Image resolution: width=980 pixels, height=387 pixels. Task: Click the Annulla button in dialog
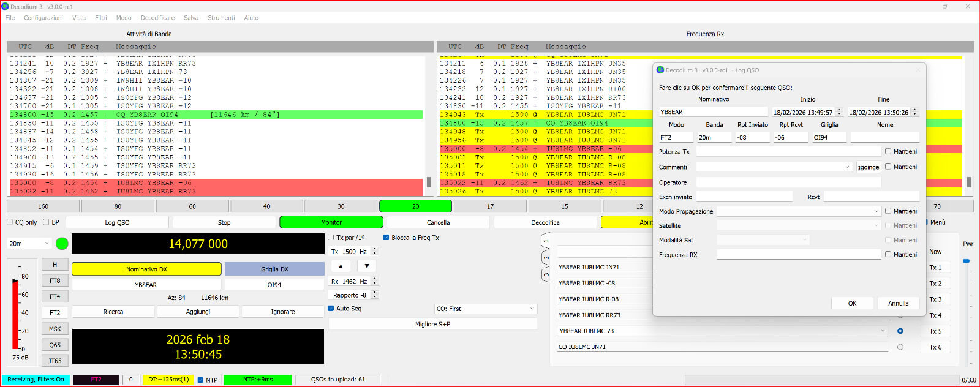(x=898, y=303)
